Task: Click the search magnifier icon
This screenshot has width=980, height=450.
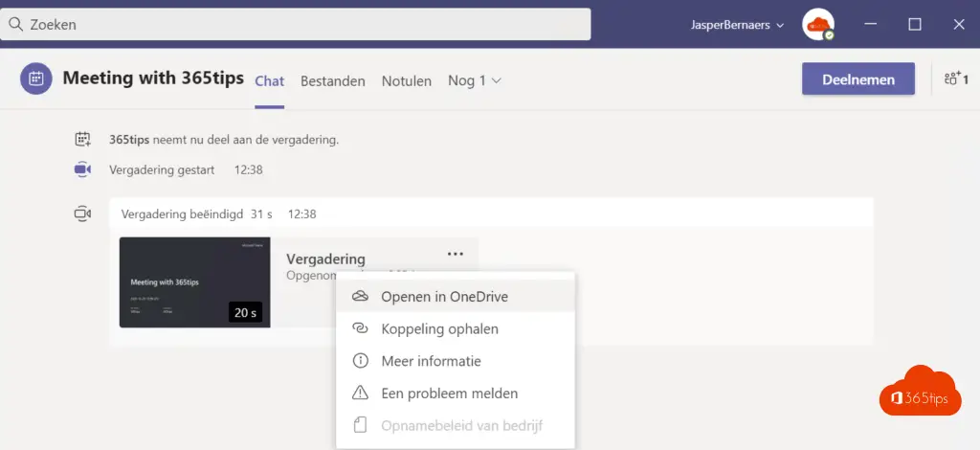Action: click(x=15, y=24)
